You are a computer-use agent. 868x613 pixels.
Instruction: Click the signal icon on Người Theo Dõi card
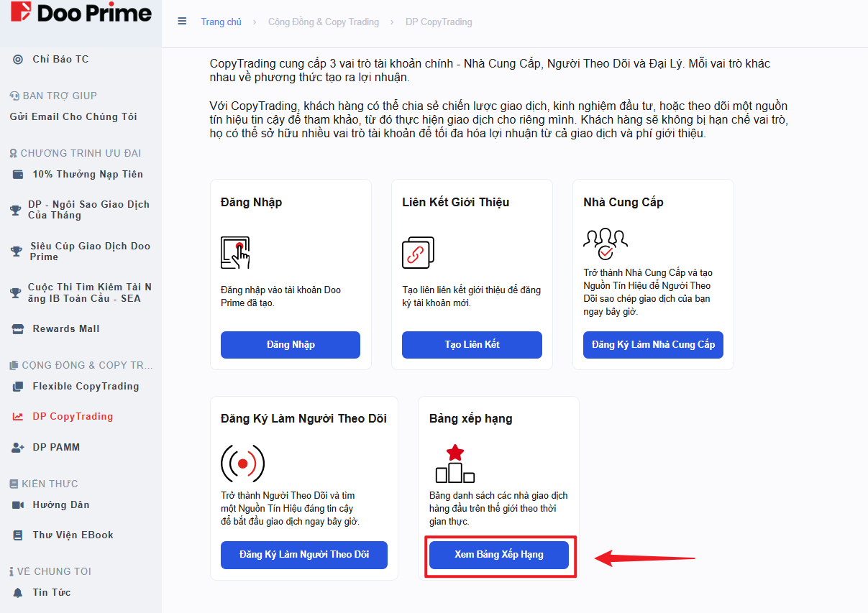pyautogui.click(x=242, y=464)
